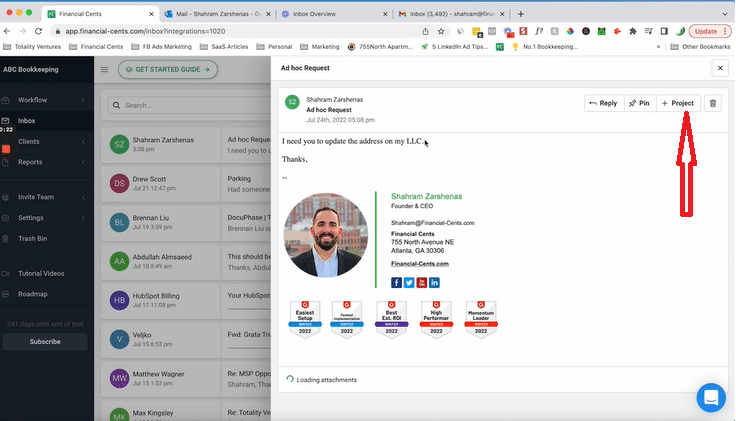Click the browser Update button
Screen dimensions: 736x421
coord(710,31)
